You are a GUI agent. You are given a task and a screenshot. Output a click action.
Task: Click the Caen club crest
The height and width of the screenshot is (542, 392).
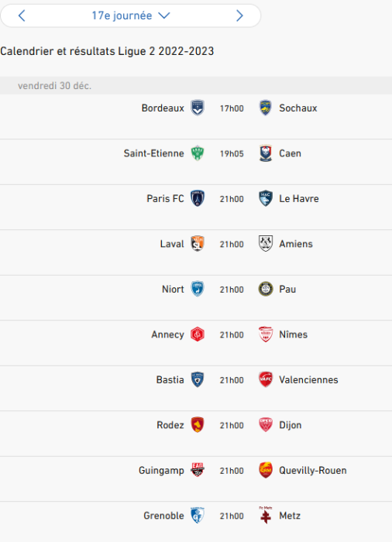(x=266, y=153)
